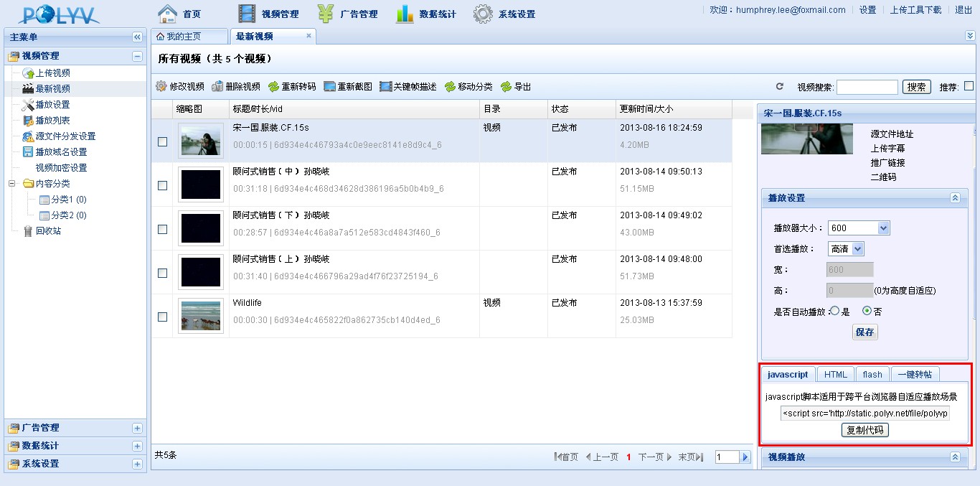The width and height of the screenshot is (980, 486).
Task: Click the 删除视频 toolbar icon
Action: coord(217,86)
